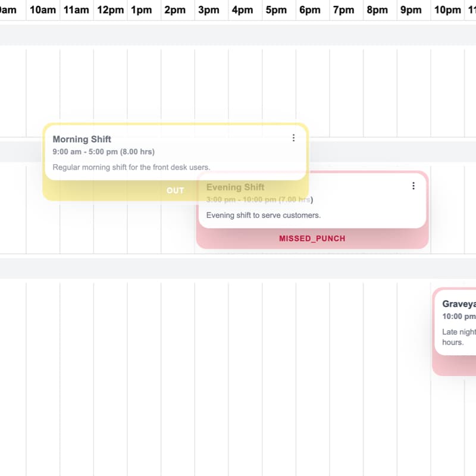
Task: Click the MISSED_PUNCH status label
Action: click(312, 238)
